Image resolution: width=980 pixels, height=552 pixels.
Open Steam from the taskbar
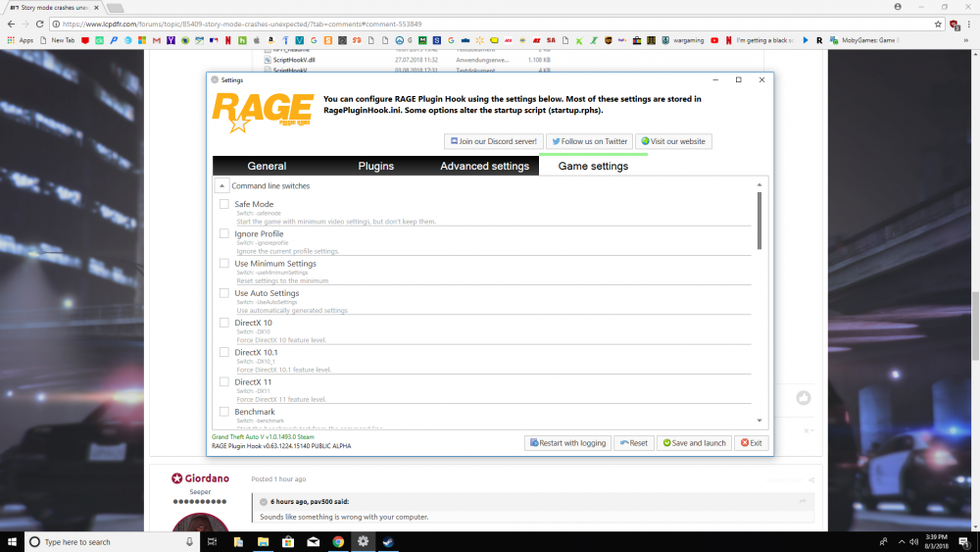pos(388,542)
